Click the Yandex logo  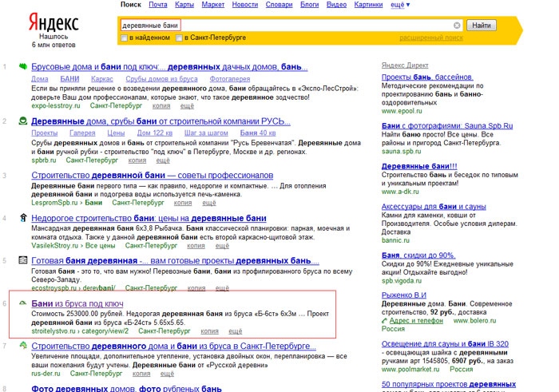[54, 22]
